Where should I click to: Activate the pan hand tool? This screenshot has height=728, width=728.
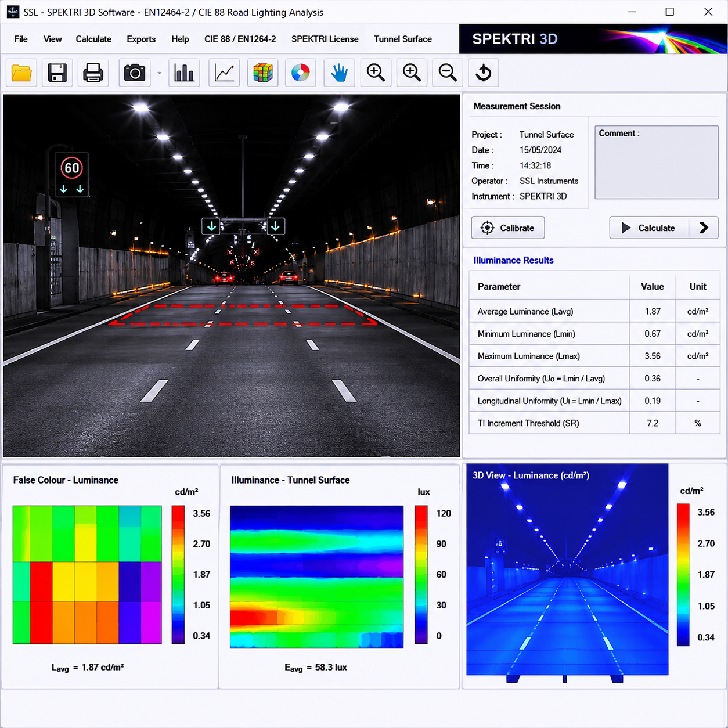339,73
